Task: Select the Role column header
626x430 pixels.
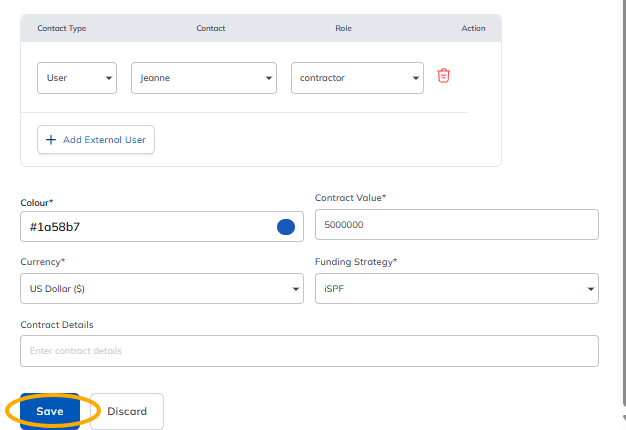Action: (x=343, y=28)
